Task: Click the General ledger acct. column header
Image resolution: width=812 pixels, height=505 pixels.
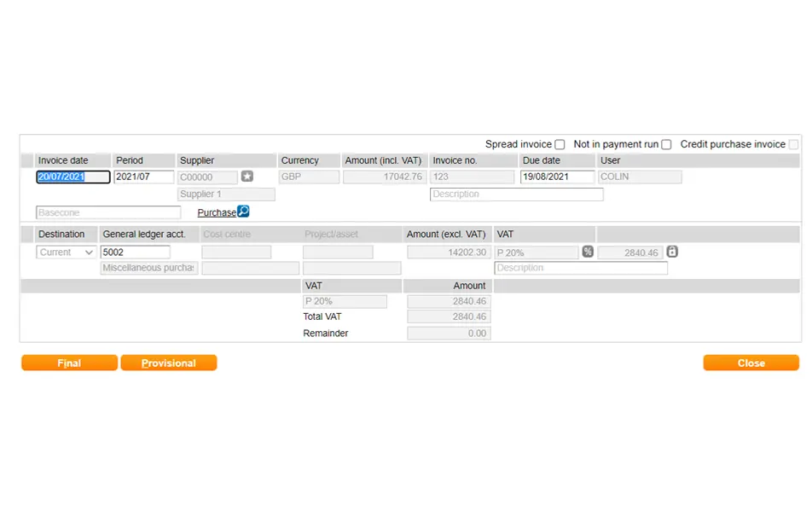Action: [x=149, y=234]
